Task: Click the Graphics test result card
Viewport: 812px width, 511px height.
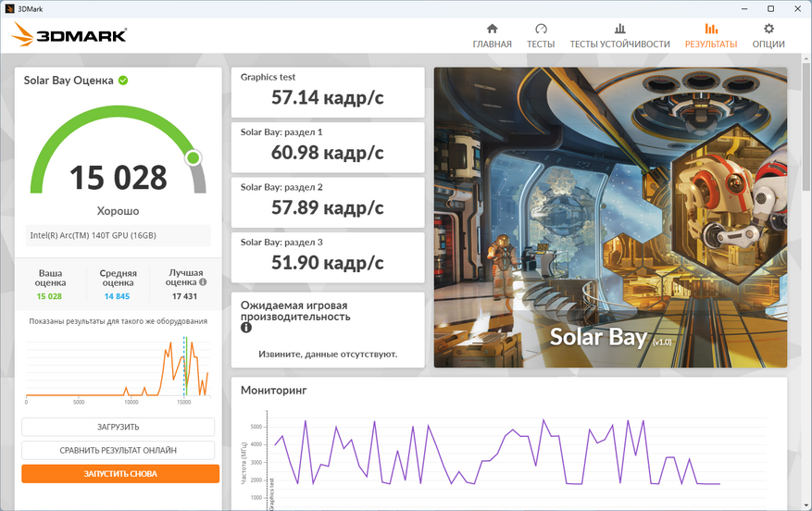Action: [328, 91]
